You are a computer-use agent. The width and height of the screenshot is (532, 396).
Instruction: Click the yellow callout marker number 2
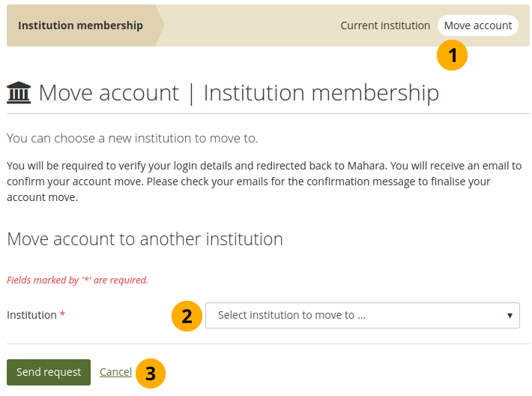tap(187, 316)
